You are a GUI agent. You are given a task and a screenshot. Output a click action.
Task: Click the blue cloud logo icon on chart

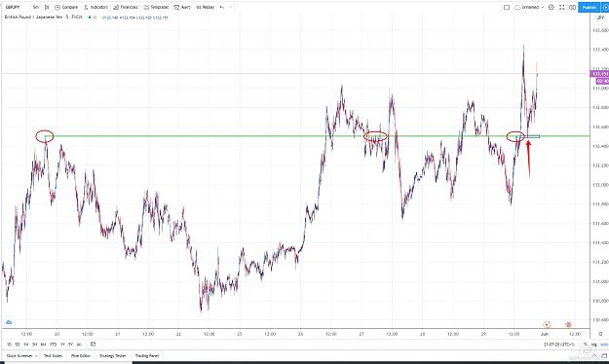9,322
